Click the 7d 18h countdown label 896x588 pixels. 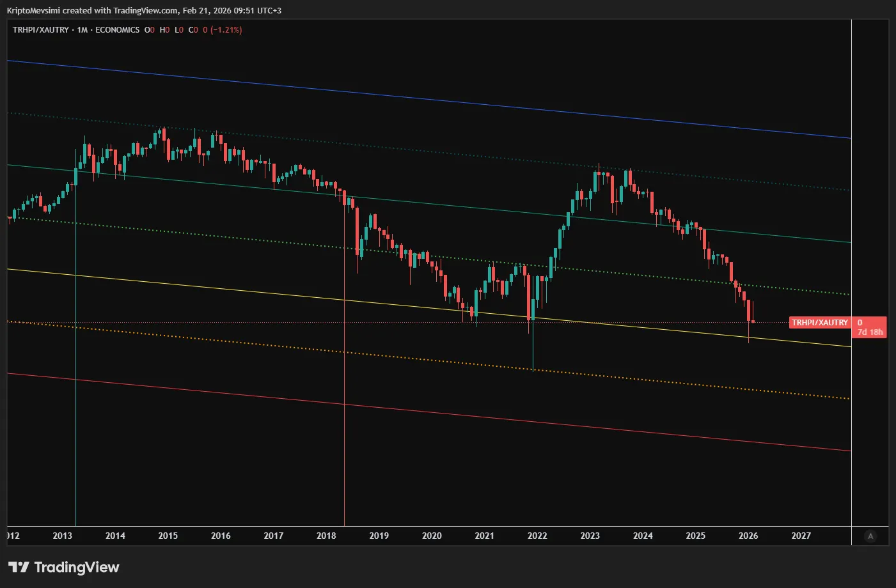(870, 332)
